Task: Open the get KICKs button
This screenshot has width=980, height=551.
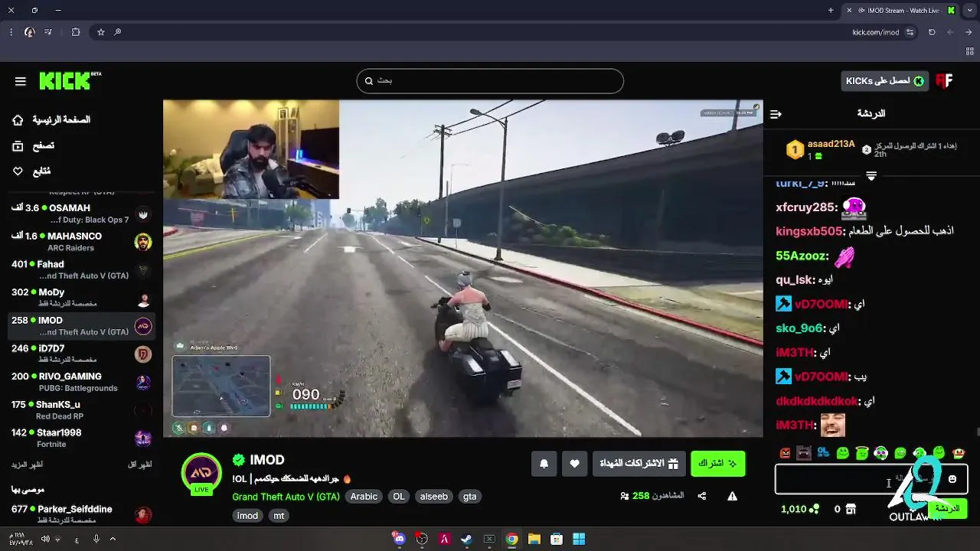Action: coord(884,81)
